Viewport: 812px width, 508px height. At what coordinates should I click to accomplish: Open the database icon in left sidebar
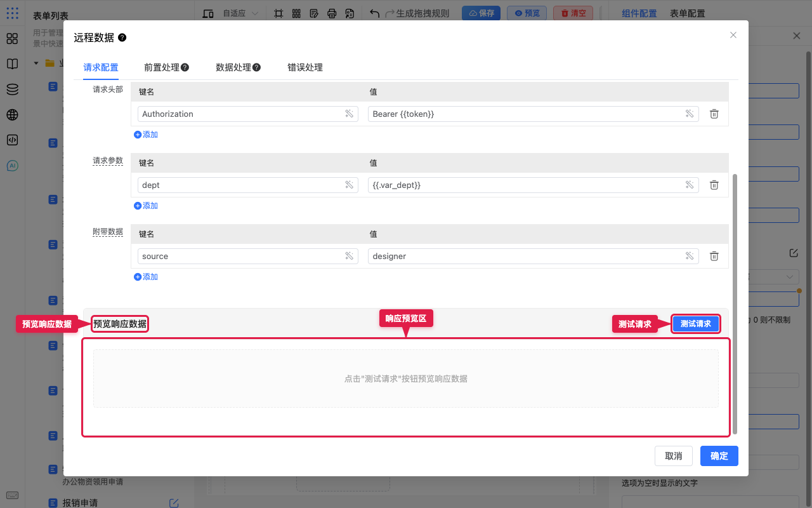12,90
